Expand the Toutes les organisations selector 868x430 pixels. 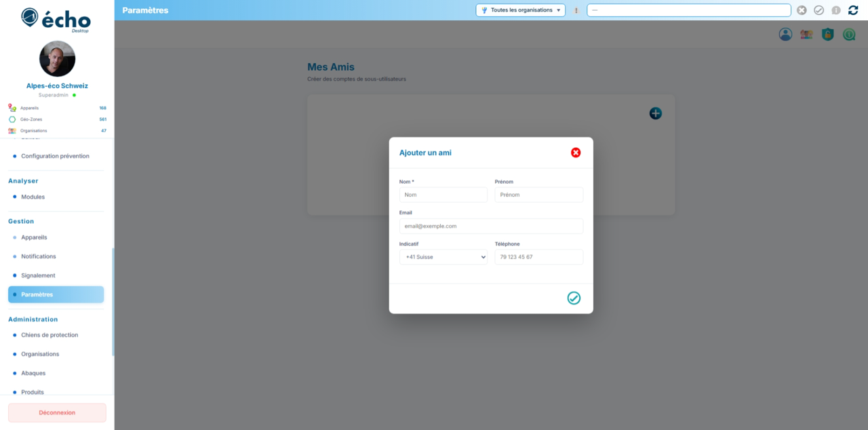(x=520, y=10)
